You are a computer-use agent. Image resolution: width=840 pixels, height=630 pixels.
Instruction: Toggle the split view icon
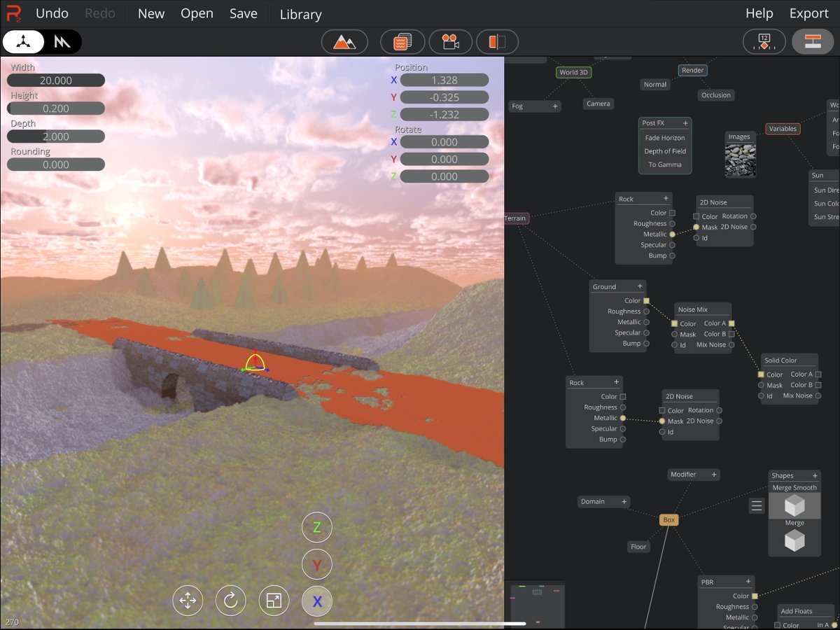coord(497,41)
